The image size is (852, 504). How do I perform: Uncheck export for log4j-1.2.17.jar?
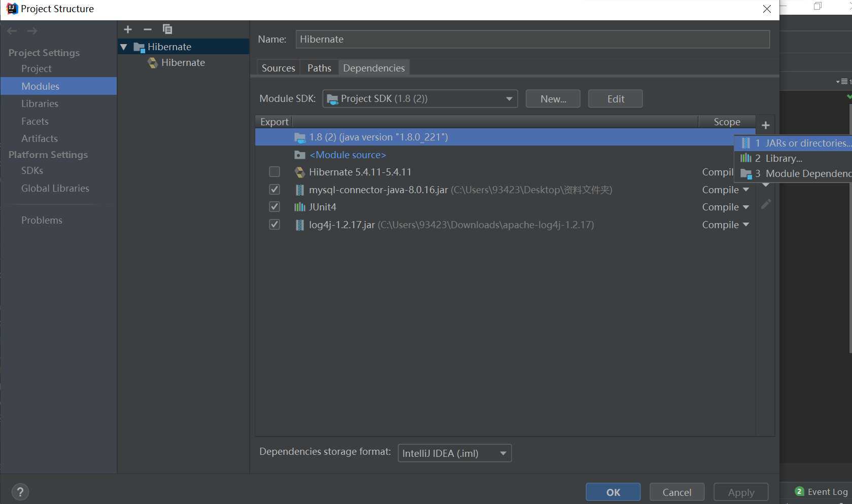tap(275, 224)
